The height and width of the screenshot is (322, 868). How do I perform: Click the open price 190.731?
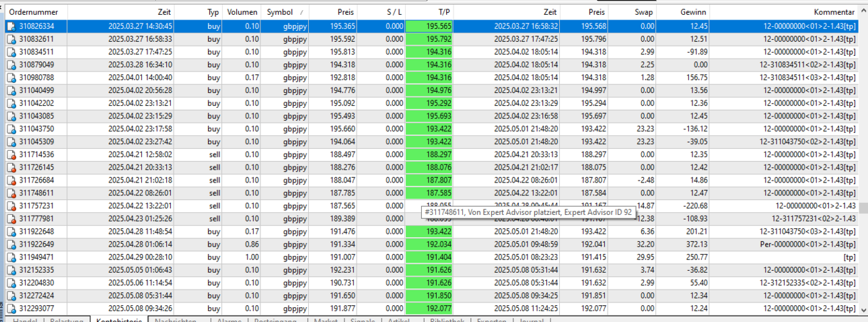click(342, 282)
